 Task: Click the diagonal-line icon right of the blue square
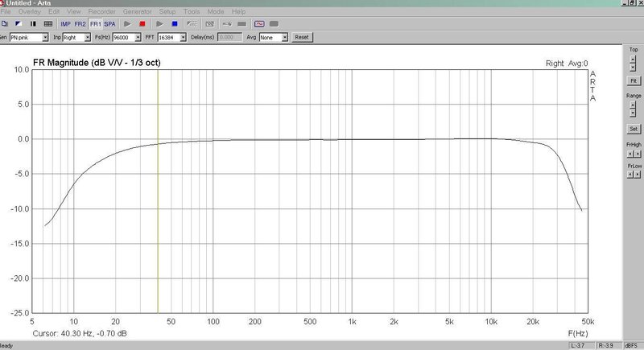coord(192,24)
